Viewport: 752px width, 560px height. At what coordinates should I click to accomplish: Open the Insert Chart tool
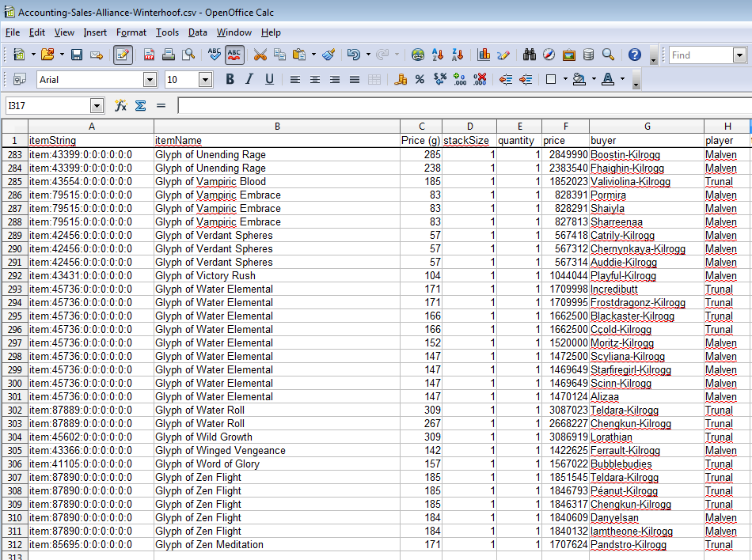pyautogui.click(x=484, y=55)
